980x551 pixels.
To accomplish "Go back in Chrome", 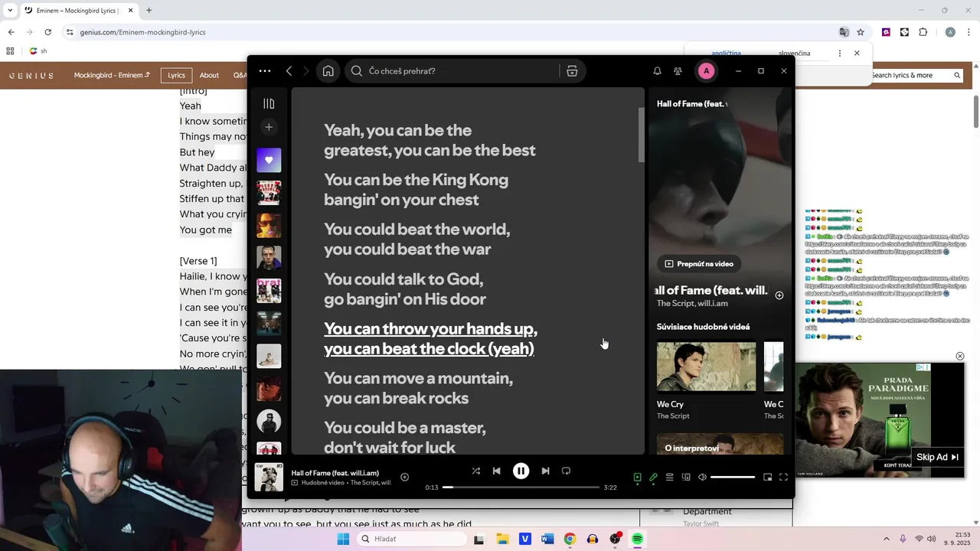I will (x=11, y=32).
